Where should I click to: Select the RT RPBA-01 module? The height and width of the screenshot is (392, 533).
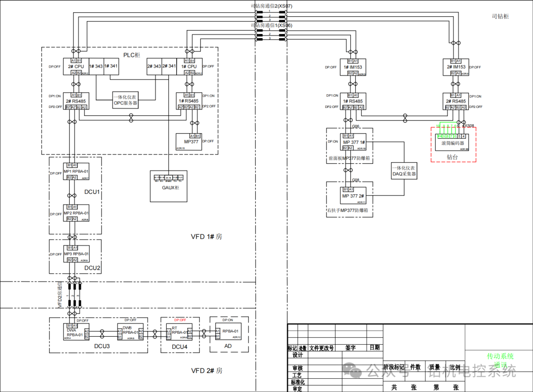pyautogui.click(x=179, y=332)
